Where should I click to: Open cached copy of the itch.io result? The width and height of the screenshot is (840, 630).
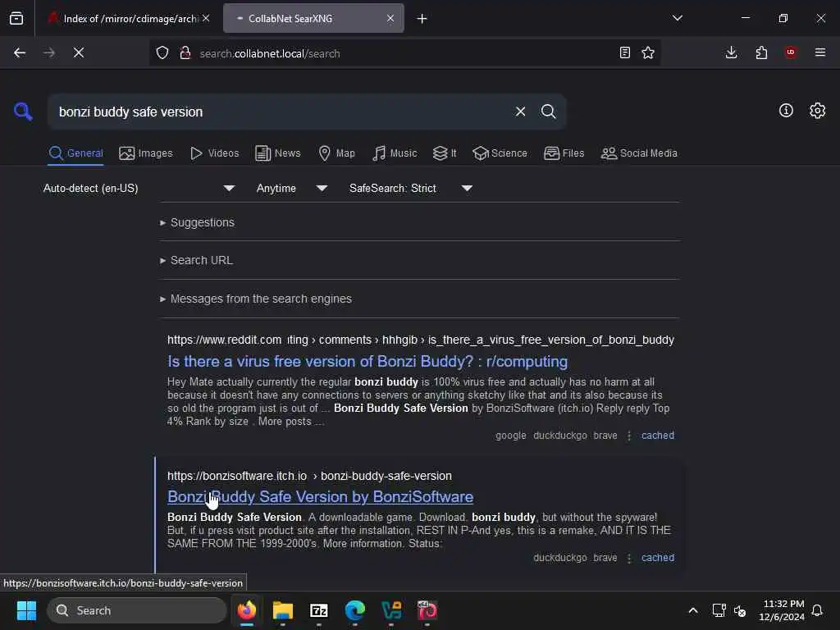pos(658,558)
